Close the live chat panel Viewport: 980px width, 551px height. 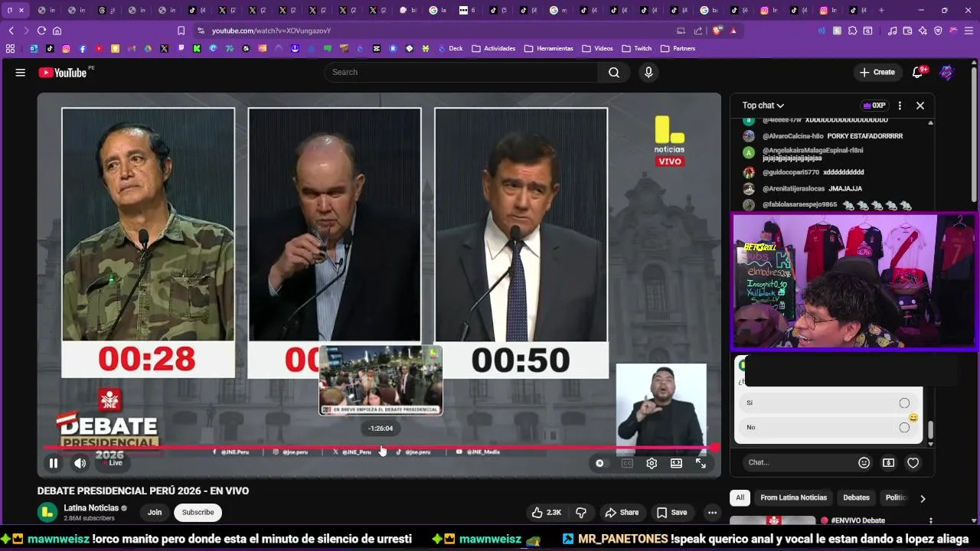920,106
